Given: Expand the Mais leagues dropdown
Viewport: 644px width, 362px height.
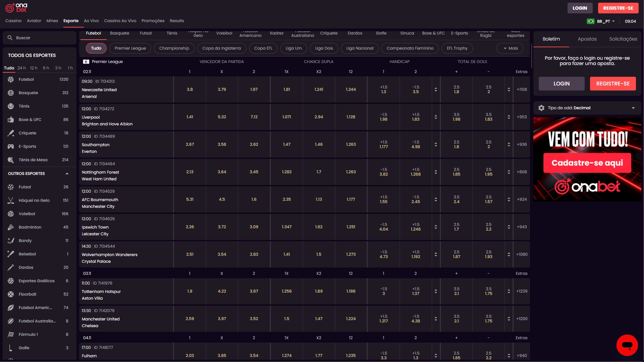Looking at the screenshot, I should pos(510,48).
